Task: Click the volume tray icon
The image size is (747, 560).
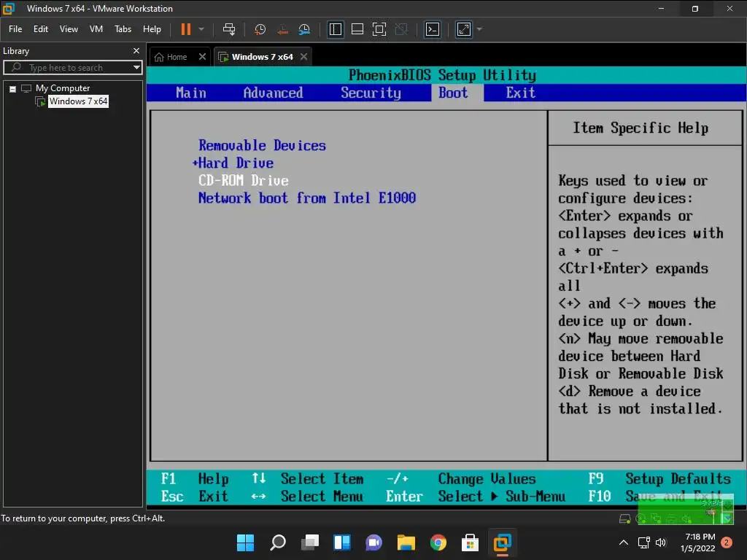Action: pos(661,542)
